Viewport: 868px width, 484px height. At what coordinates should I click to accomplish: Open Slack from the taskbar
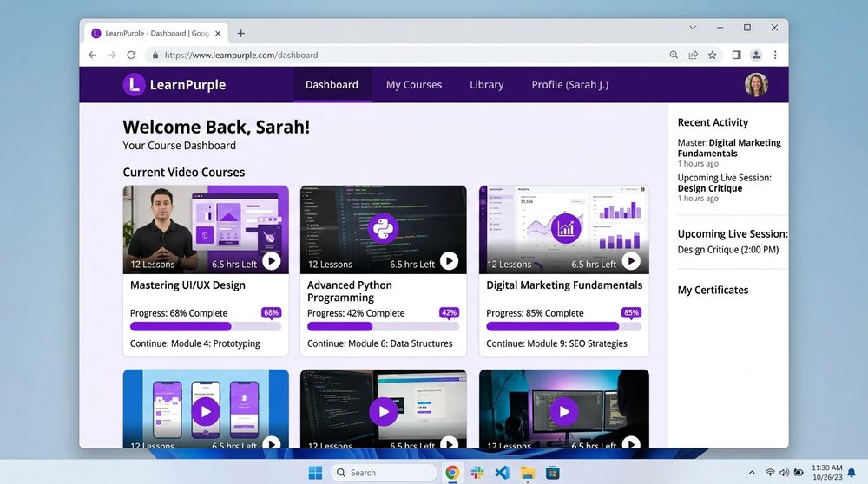point(477,473)
